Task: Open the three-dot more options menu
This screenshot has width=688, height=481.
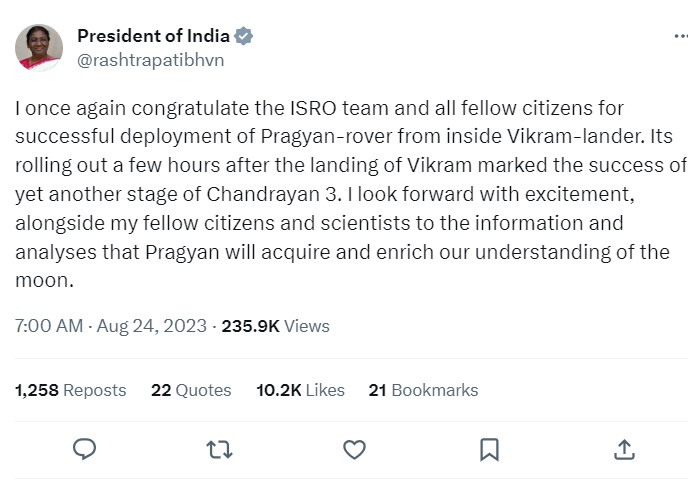Action: 680,37
